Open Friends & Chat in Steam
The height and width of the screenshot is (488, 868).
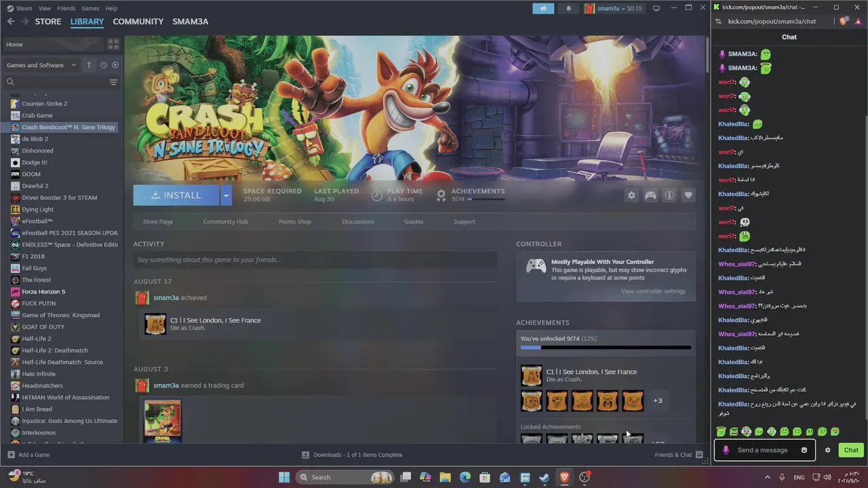pyautogui.click(x=679, y=455)
